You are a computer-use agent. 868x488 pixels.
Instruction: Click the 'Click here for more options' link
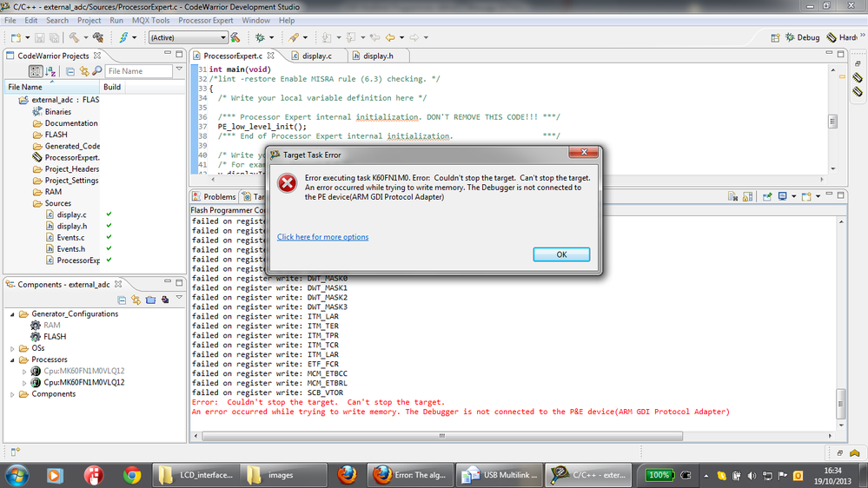tap(322, 237)
